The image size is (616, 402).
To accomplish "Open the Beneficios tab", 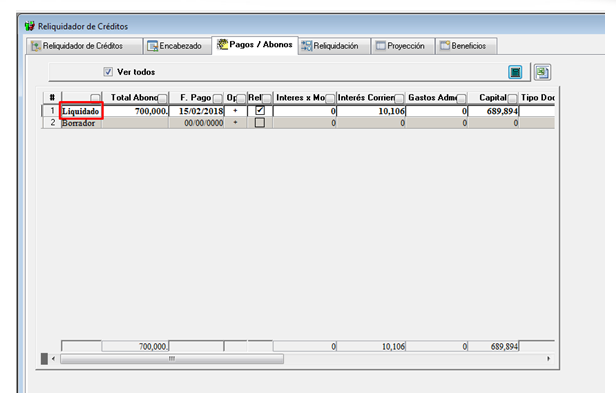I will (x=471, y=46).
